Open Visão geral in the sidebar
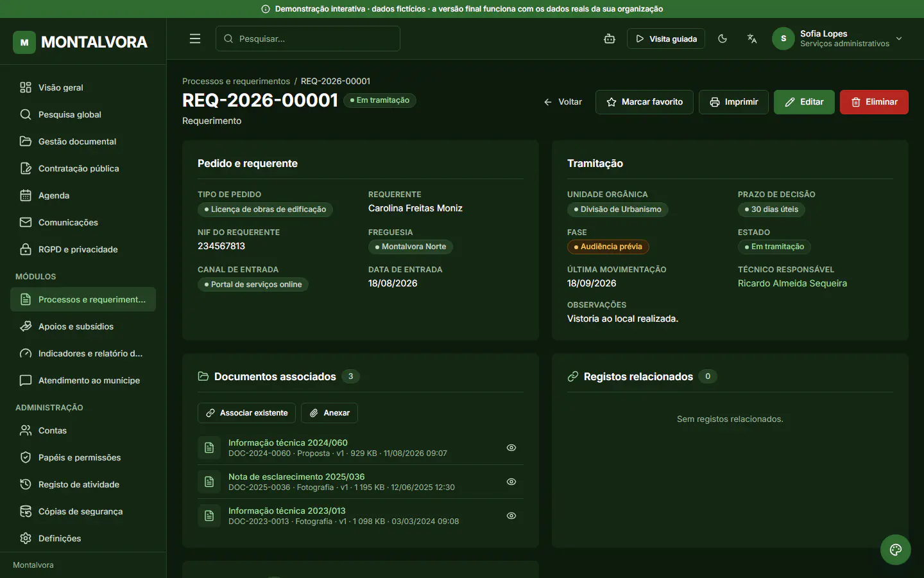The height and width of the screenshot is (578, 924). click(83, 87)
